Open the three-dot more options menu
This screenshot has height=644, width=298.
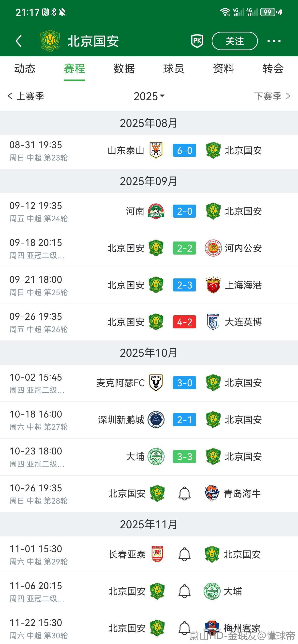click(274, 41)
